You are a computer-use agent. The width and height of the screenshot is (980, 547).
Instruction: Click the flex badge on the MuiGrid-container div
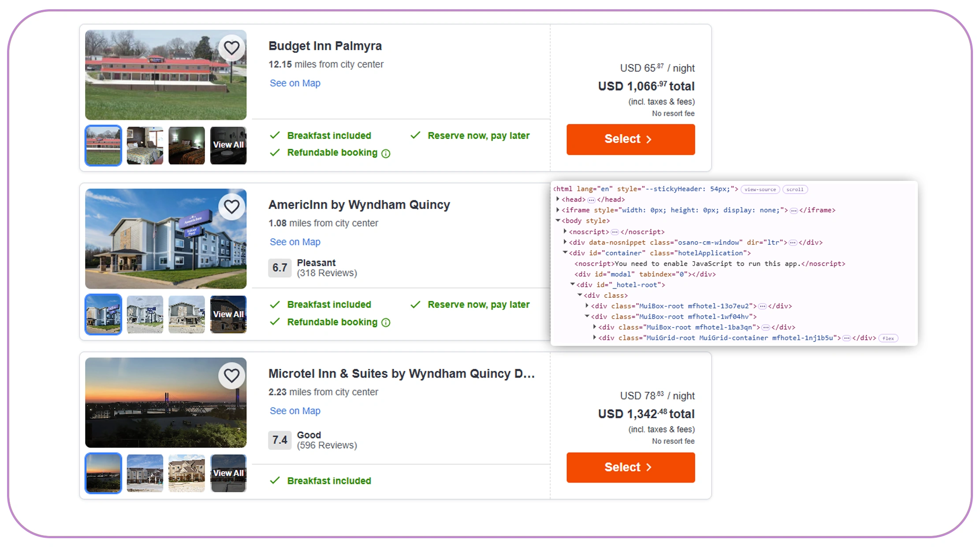pyautogui.click(x=888, y=338)
